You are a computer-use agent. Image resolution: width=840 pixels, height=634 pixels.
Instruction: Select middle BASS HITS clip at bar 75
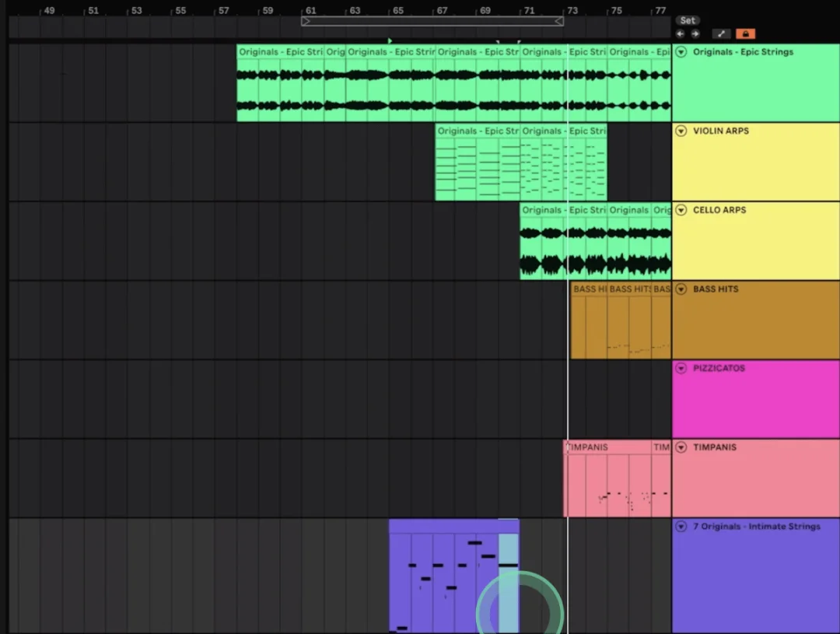pyautogui.click(x=629, y=321)
